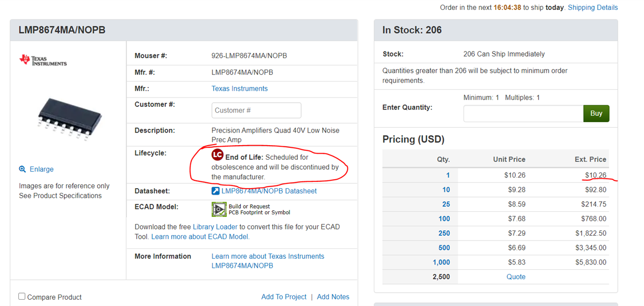The image size is (644, 306).
Task: Click the Enlarge magnifier icon
Action: tap(23, 169)
